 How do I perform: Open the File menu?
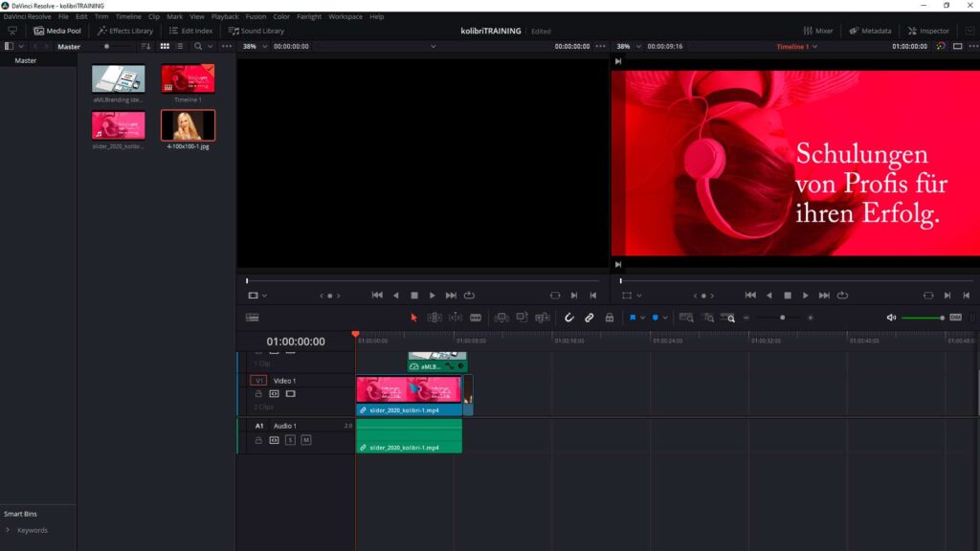(x=63, y=17)
